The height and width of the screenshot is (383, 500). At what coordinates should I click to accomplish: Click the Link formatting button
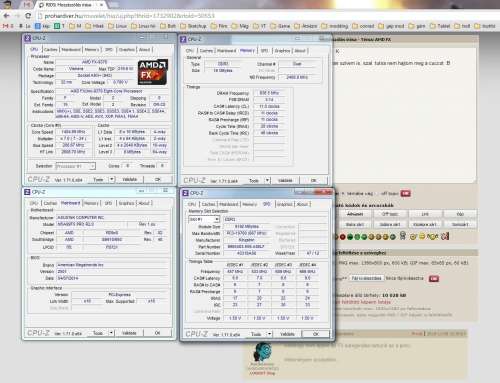425,214
